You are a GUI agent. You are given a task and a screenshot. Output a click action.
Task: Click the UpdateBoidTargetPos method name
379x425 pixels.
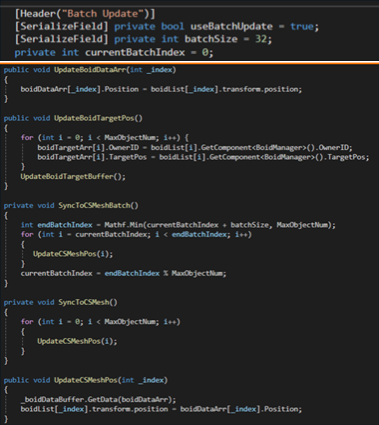coord(94,118)
